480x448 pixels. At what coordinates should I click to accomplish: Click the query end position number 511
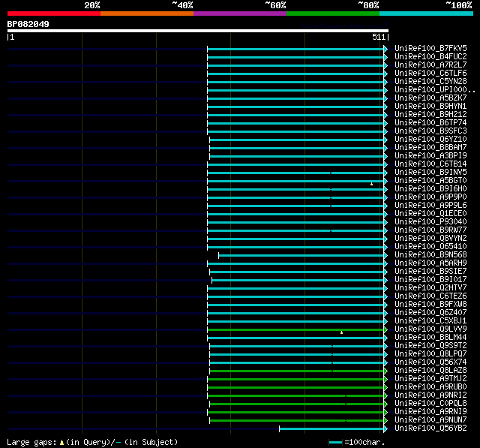click(378, 37)
